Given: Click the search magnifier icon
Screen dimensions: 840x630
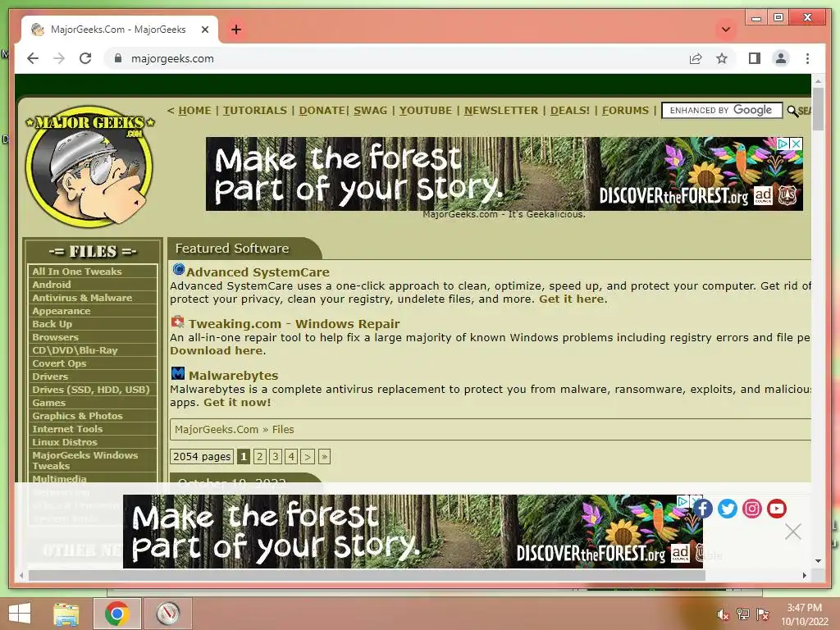Looking at the screenshot, I should (792, 111).
